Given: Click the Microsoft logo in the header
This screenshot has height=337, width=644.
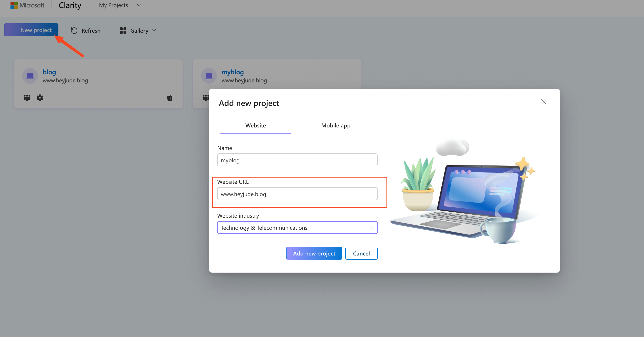Looking at the screenshot, I should (x=27, y=5).
